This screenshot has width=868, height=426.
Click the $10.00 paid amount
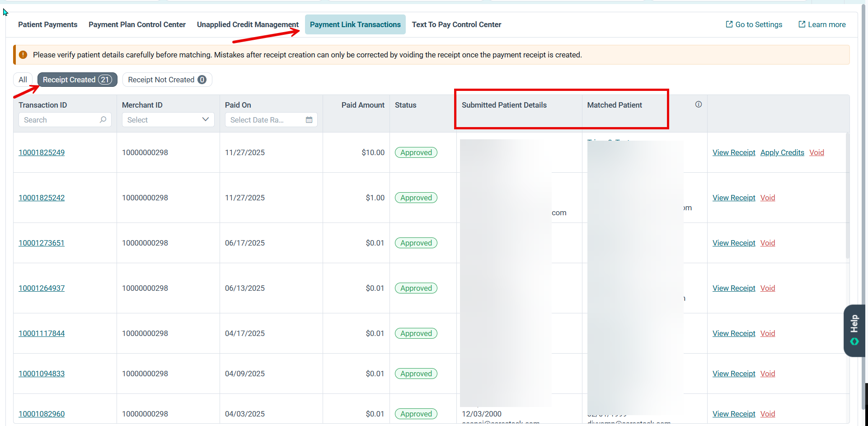coord(373,152)
